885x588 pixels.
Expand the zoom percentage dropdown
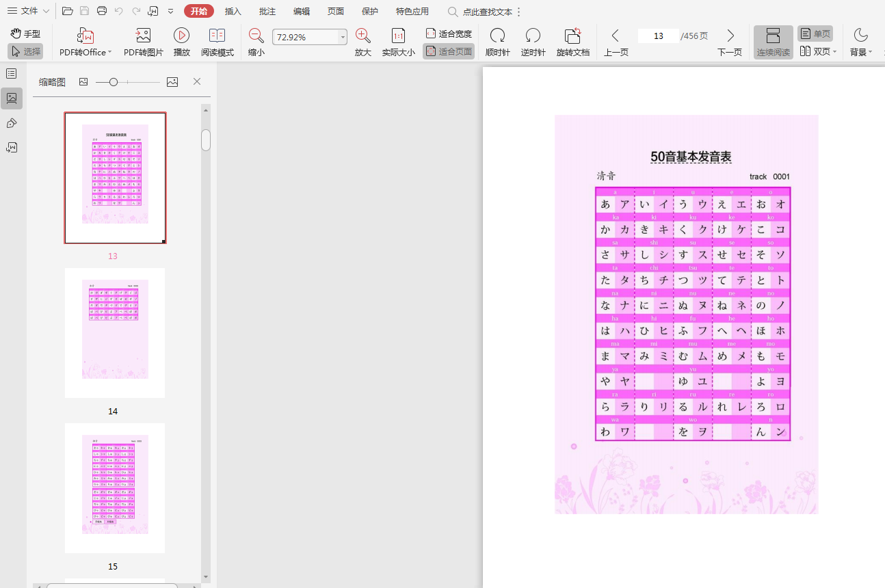[343, 38]
